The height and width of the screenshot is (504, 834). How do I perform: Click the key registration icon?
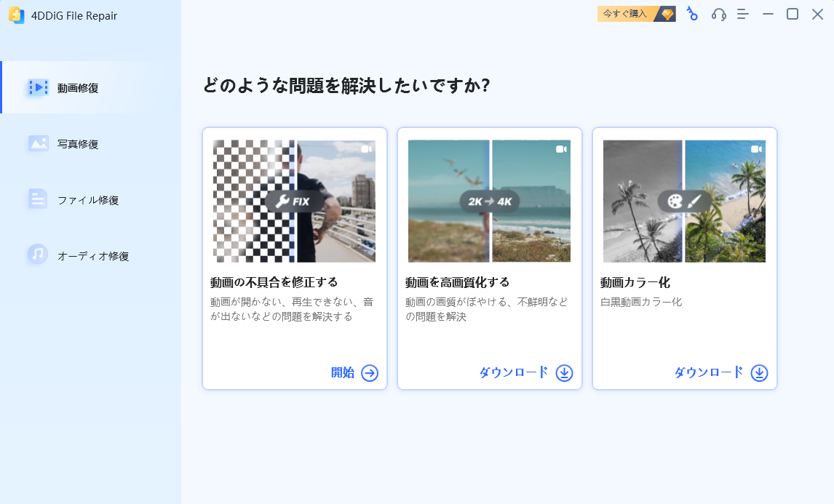(x=692, y=14)
